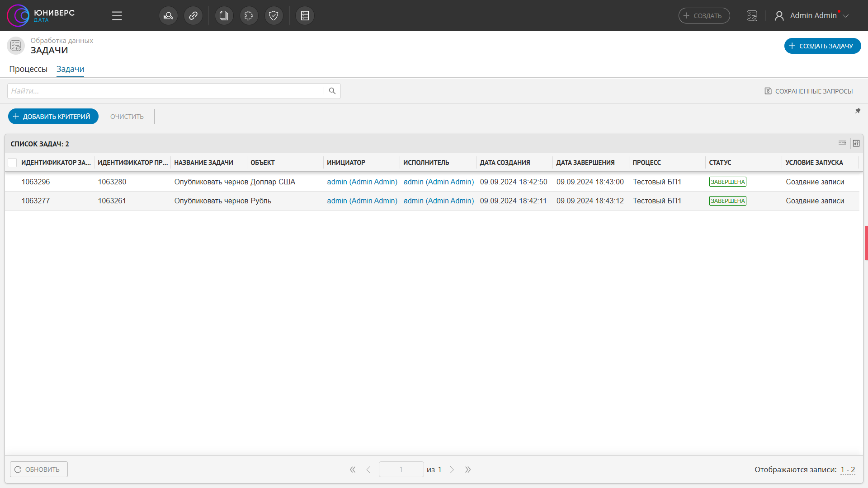Image resolution: width=868 pixels, height=488 pixels.
Task: Open the hamburger main menu
Action: pyautogui.click(x=117, y=16)
